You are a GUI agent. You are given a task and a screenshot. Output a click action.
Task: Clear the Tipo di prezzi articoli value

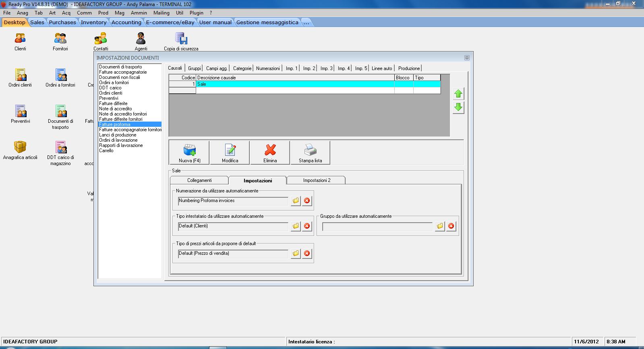[x=307, y=253]
